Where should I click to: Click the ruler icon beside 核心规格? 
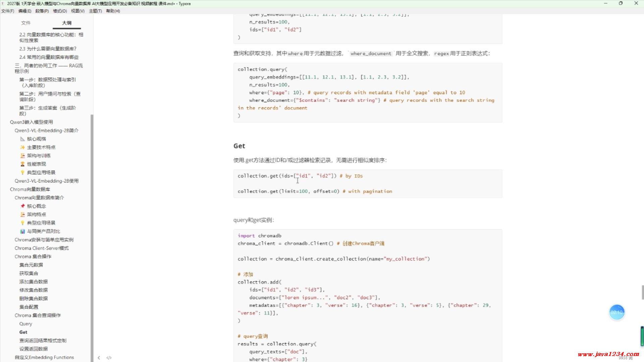(22, 139)
